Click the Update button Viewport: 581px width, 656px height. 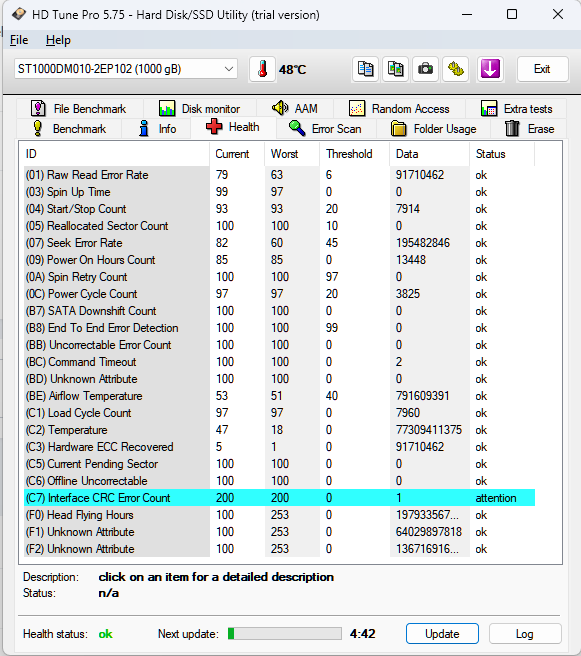pyautogui.click(x=442, y=634)
